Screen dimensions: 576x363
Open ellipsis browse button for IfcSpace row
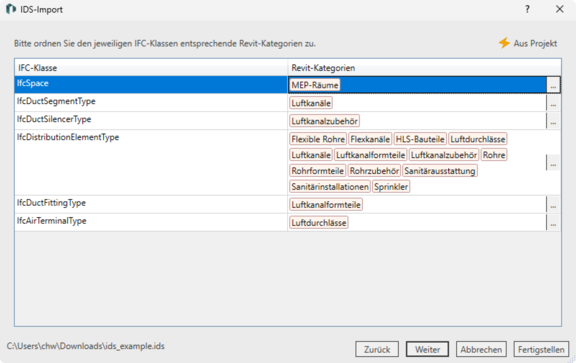pyautogui.click(x=553, y=85)
